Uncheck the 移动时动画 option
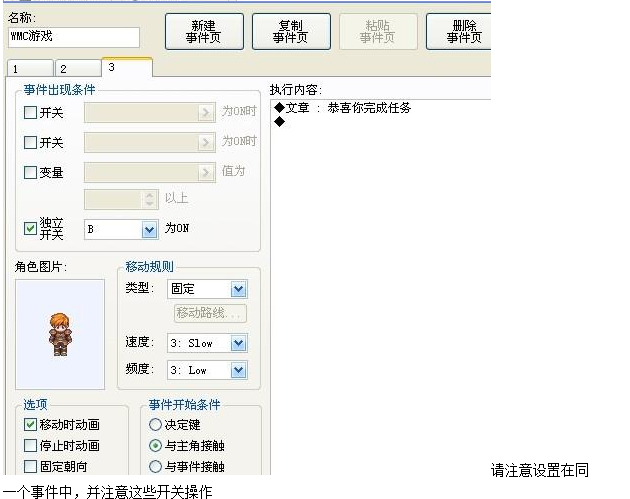 pyautogui.click(x=31, y=425)
